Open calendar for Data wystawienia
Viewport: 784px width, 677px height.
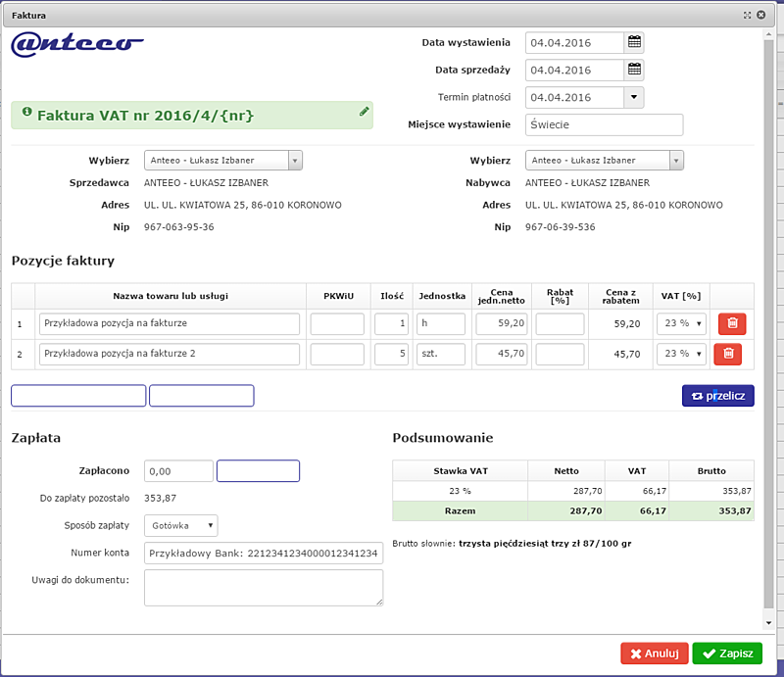pyautogui.click(x=634, y=42)
